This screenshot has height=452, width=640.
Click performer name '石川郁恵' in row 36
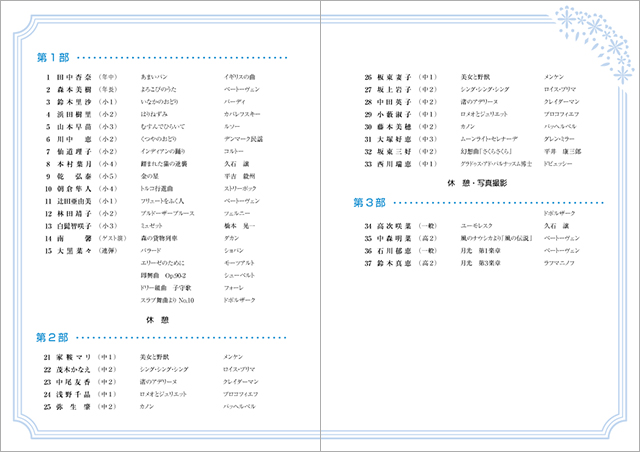pyautogui.click(x=394, y=251)
